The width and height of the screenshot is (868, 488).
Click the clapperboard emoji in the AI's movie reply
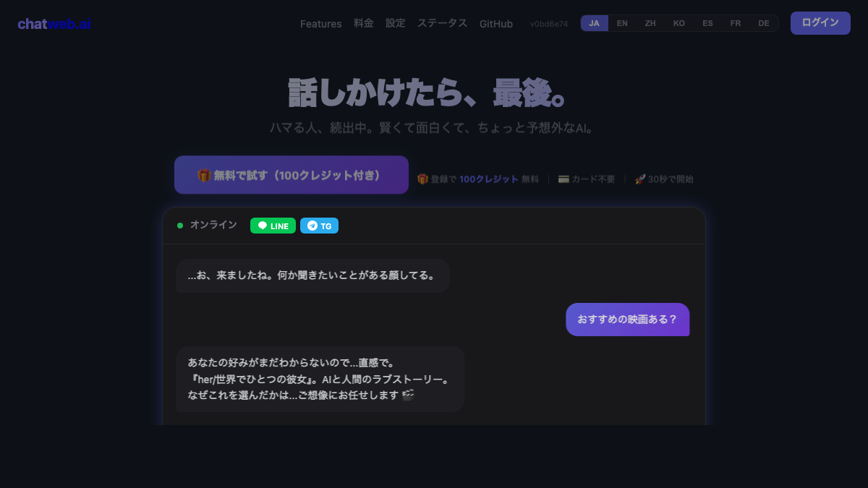(409, 395)
